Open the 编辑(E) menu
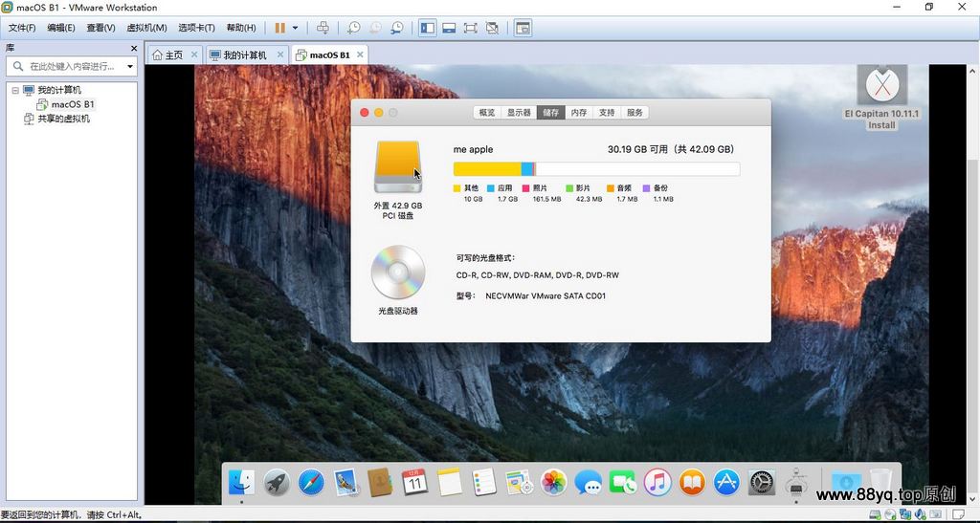Viewport: 980px width, 523px height. click(x=60, y=28)
